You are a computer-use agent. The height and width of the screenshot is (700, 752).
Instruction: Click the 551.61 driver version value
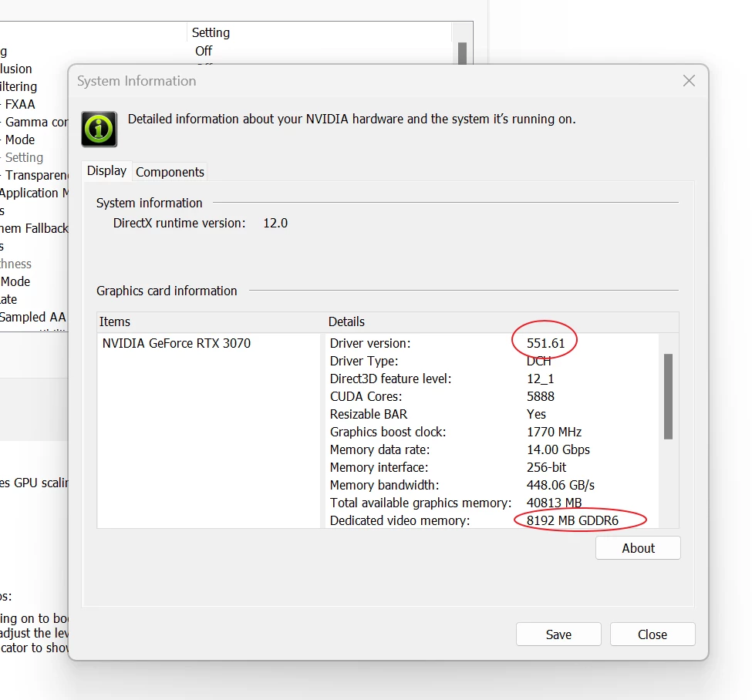[545, 343]
